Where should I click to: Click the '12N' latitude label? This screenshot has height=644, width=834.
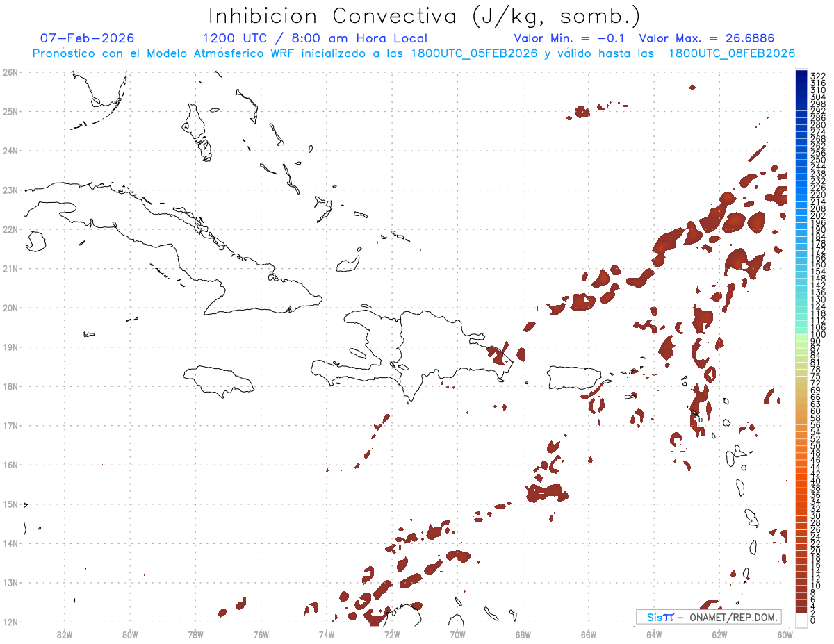coord(10,622)
